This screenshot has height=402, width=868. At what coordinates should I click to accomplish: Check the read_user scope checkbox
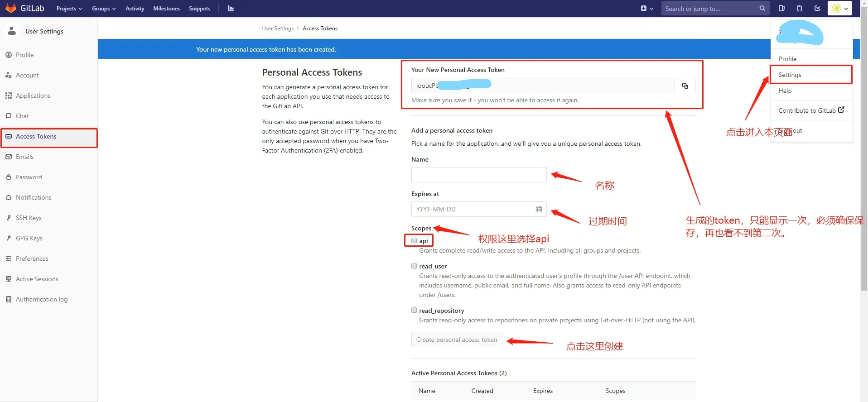[414, 266]
